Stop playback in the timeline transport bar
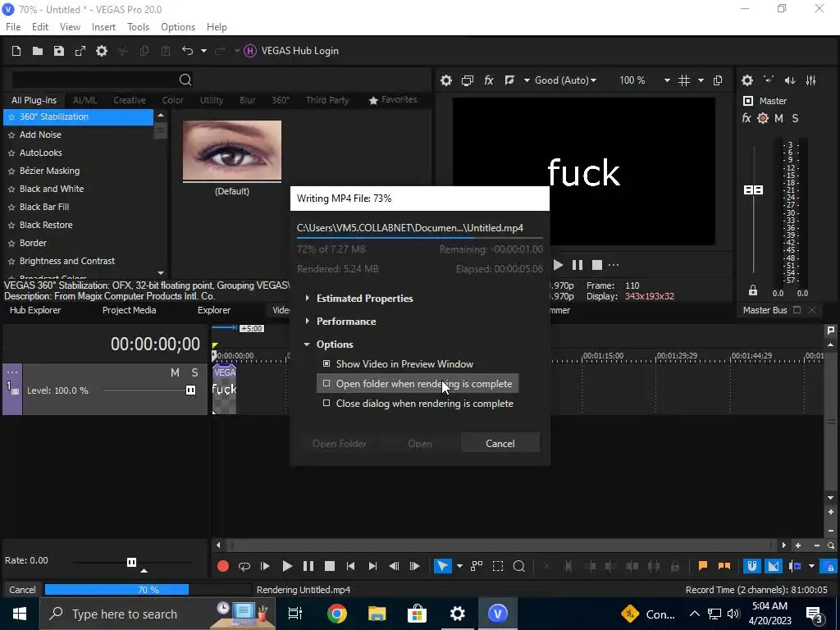 (330, 566)
